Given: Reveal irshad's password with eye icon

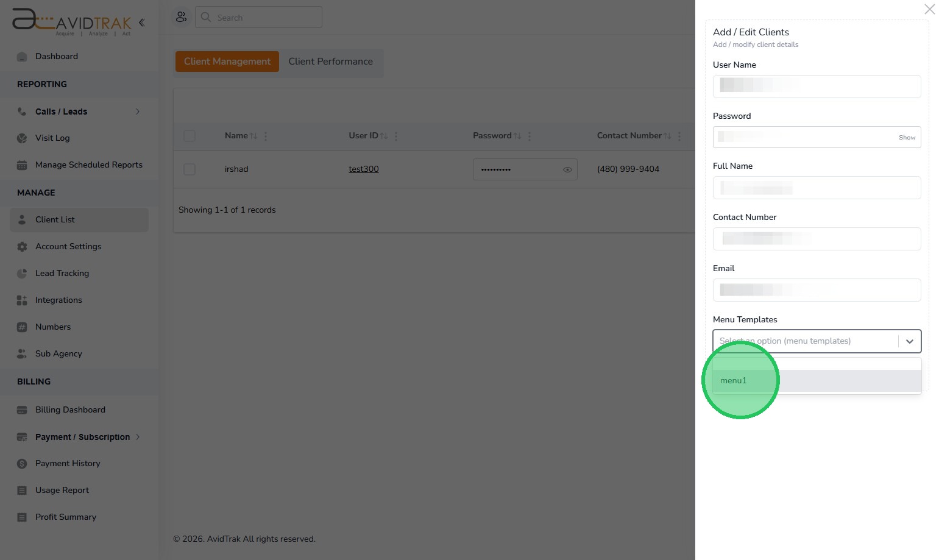Looking at the screenshot, I should coord(567,169).
